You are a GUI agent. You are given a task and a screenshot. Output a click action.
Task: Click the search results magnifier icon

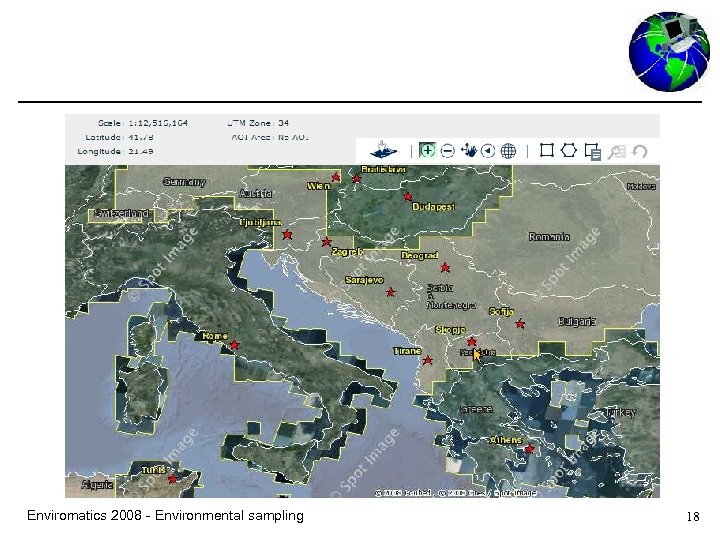coord(617,152)
